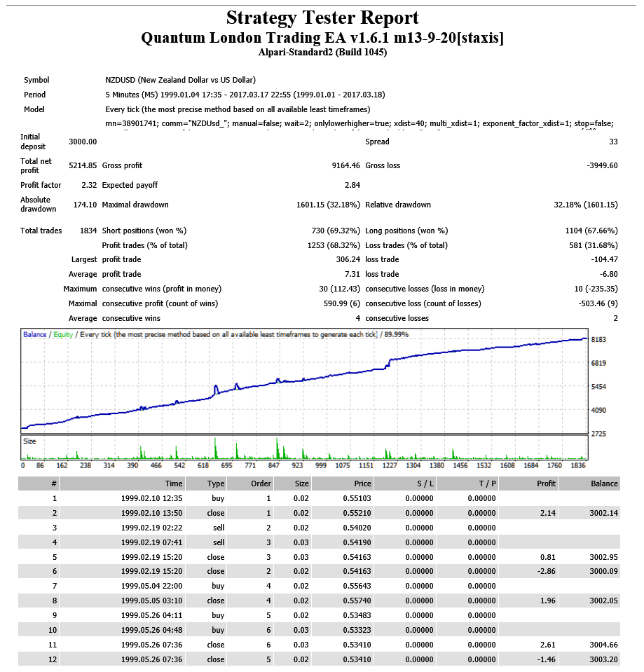Select the total net profit 5214.85
Viewport: 644px width, 672px height.
[83, 165]
